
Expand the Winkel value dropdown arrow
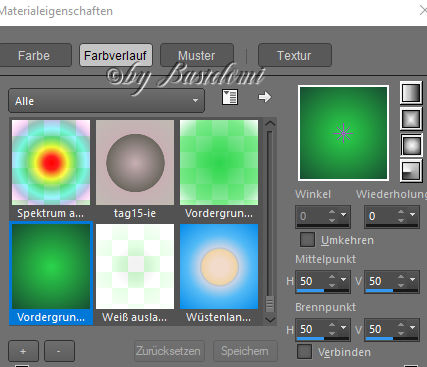pyautogui.click(x=344, y=215)
